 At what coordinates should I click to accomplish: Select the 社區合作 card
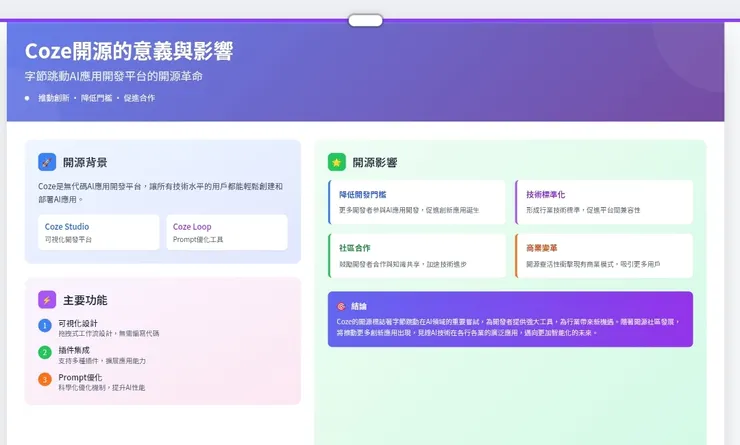point(417,256)
